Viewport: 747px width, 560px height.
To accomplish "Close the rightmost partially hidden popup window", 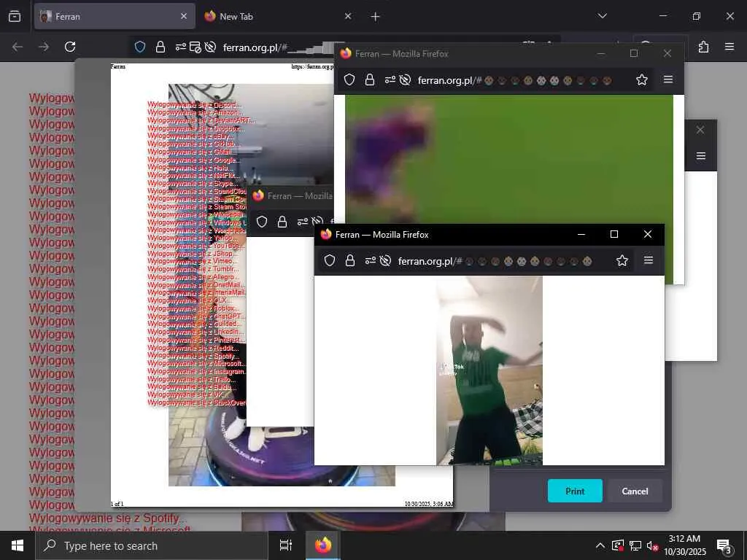I will coord(700,130).
